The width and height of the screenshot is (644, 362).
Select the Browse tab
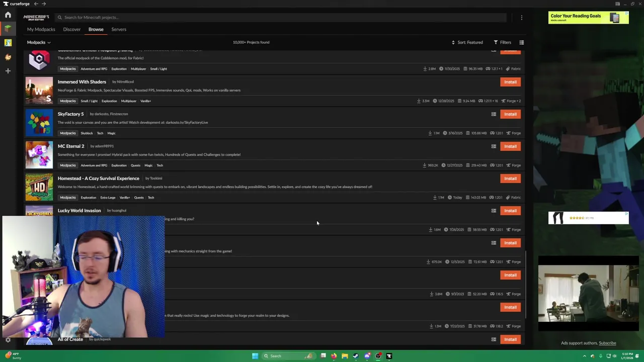pos(96,29)
